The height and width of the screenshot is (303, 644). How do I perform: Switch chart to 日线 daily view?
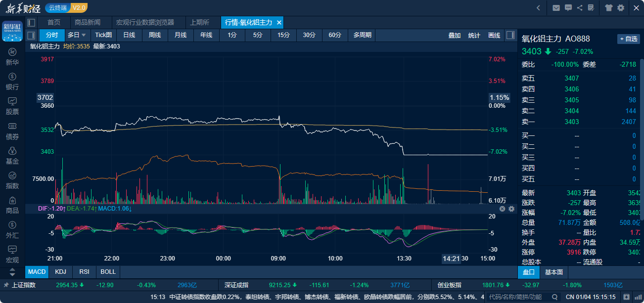pyautogui.click(x=129, y=35)
